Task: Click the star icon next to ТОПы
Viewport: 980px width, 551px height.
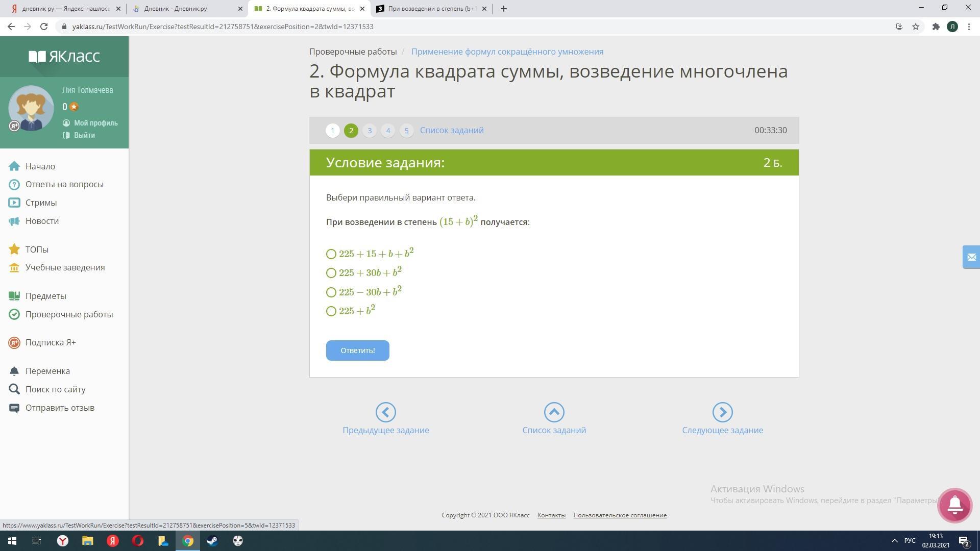Action: pos(14,249)
